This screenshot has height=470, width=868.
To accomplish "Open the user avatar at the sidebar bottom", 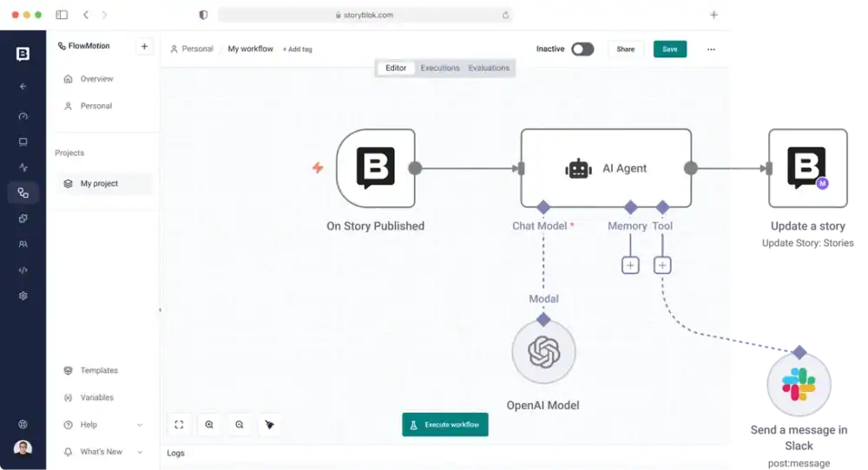I will [x=23, y=447].
